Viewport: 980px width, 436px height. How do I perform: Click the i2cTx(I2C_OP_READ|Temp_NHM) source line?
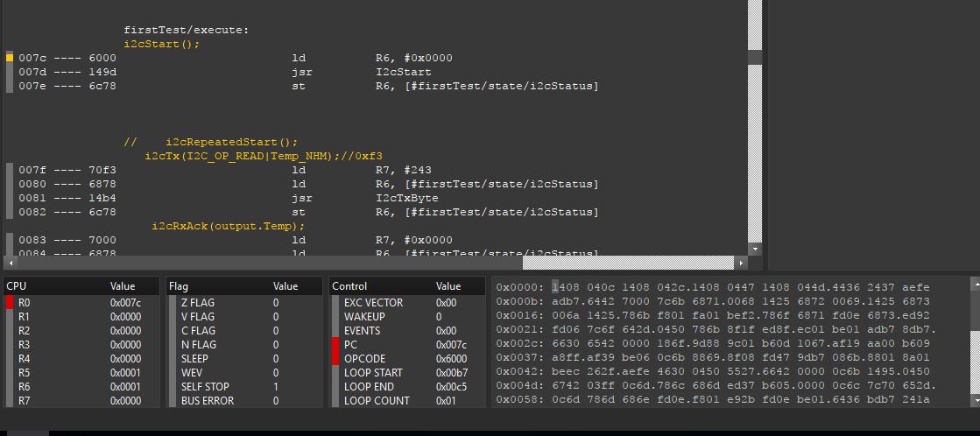click(263, 156)
